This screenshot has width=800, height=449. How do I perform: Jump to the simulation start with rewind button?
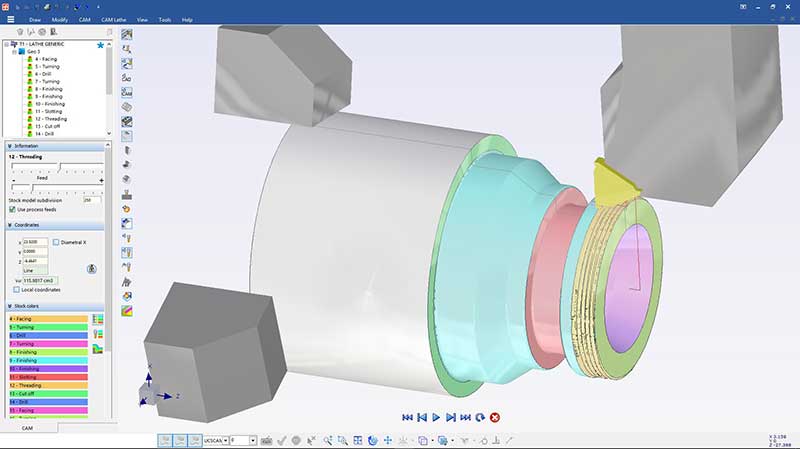407,417
